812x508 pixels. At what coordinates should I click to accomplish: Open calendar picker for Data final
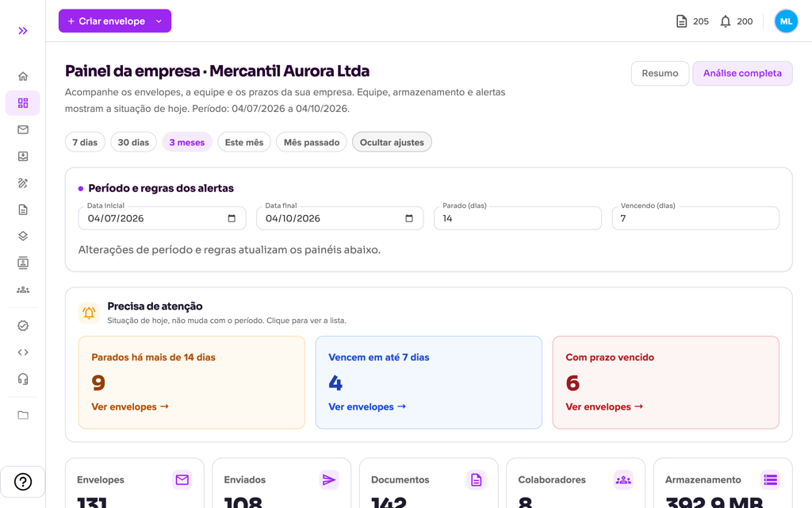409,218
